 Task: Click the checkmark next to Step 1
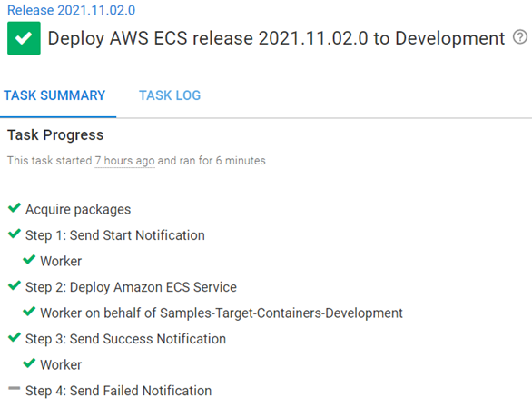15,234
